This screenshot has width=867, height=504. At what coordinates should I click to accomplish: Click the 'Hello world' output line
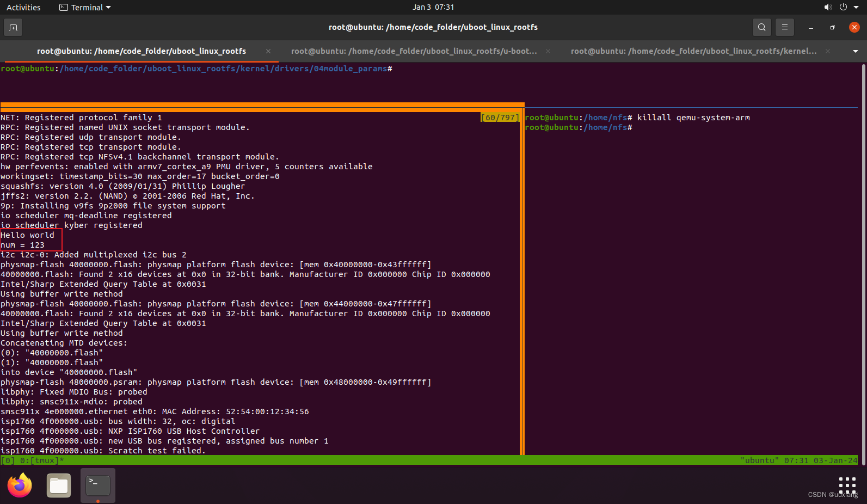pyautogui.click(x=27, y=235)
